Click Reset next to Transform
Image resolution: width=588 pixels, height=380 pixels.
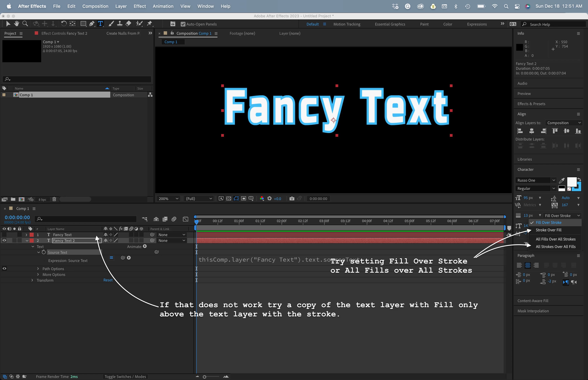click(108, 280)
